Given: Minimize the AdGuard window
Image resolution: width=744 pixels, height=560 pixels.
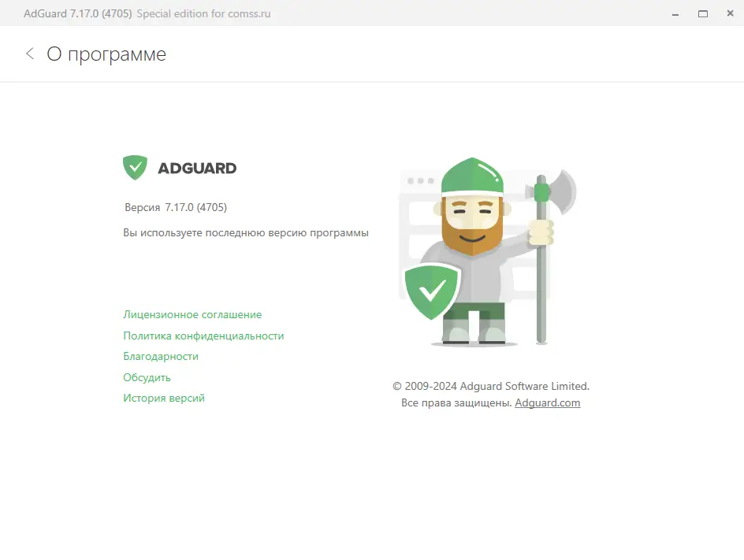Looking at the screenshot, I should point(675,13).
